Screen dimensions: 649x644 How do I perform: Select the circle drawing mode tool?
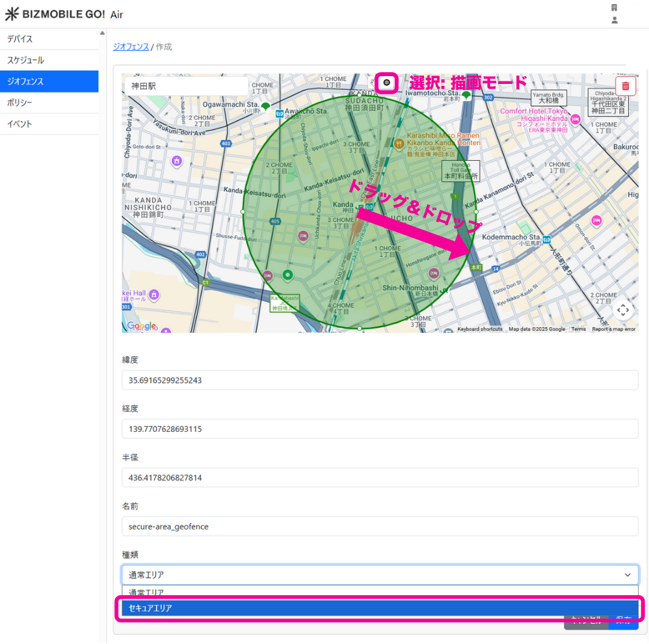click(387, 83)
